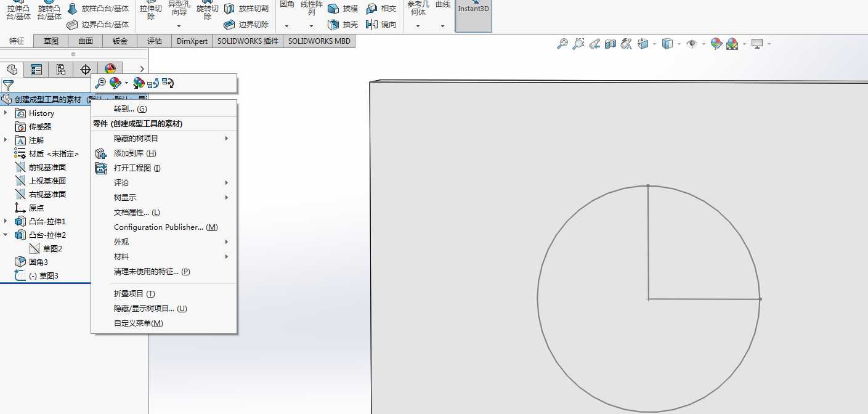Choose 转到... (G) in context menu
This screenshot has width=868, height=414.
click(164, 109)
